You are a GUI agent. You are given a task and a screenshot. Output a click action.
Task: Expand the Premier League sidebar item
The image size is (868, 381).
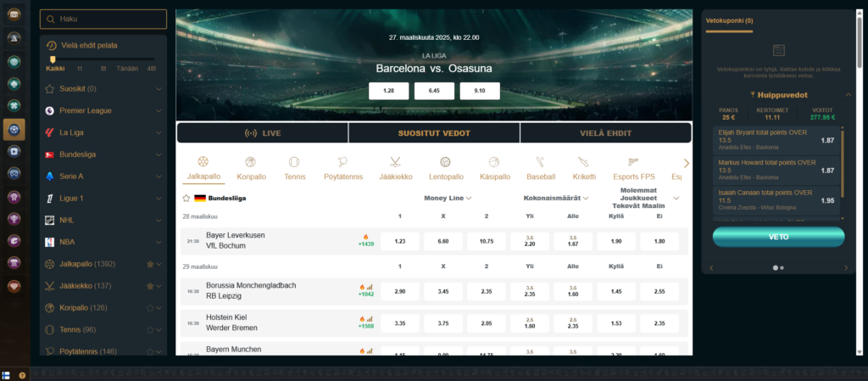tap(159, 110)
